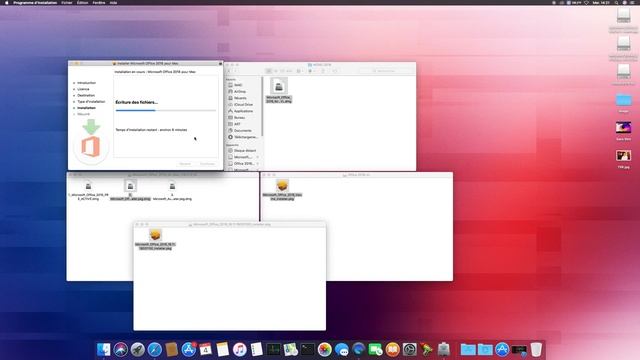Screen dimensions: 640x360
Task: Select the Installation step in installer
Action: (87, 108)
